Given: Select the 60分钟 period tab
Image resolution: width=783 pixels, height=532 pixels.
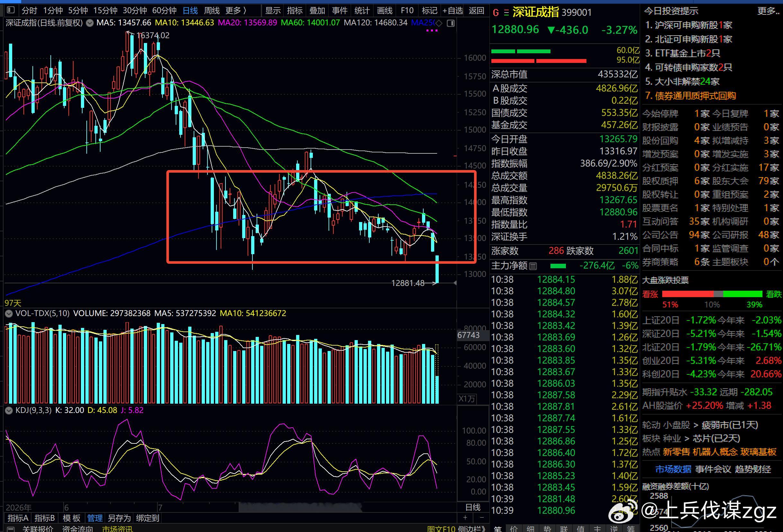Looking at the screenshot, I should (164, 11).
